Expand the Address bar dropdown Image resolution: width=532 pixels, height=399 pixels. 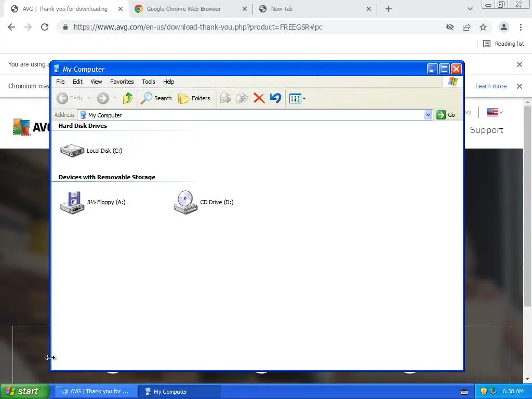click(428, 115)
